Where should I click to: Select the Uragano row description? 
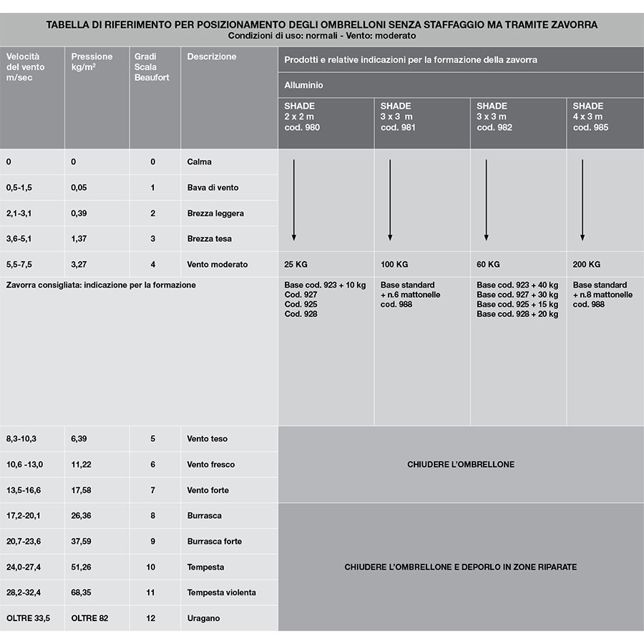pyautogui.click(x=203, y=618)
